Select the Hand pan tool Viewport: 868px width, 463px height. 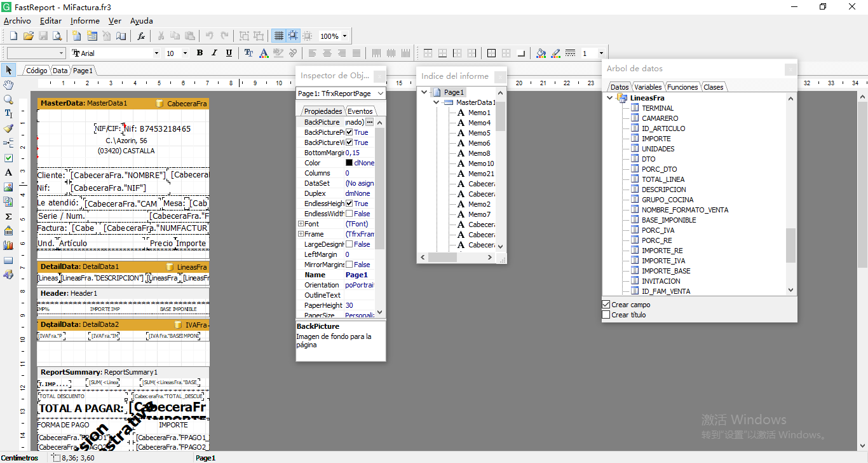[x=8, y=85]
